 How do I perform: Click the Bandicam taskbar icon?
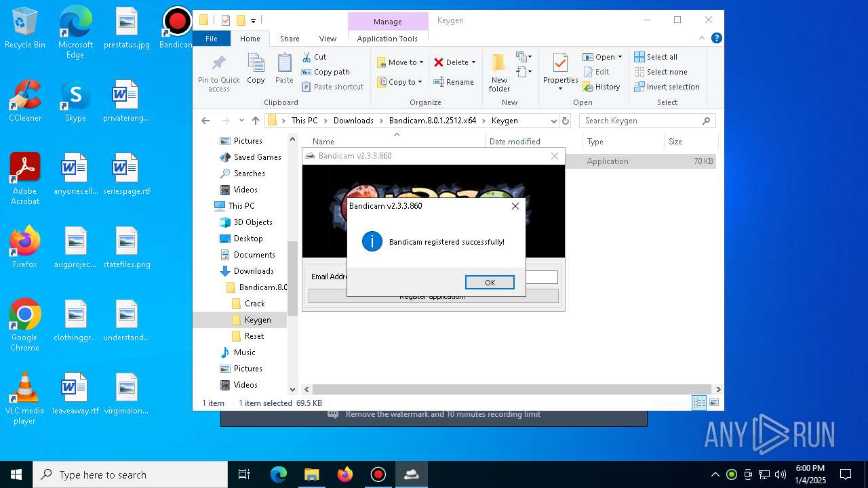378,474
